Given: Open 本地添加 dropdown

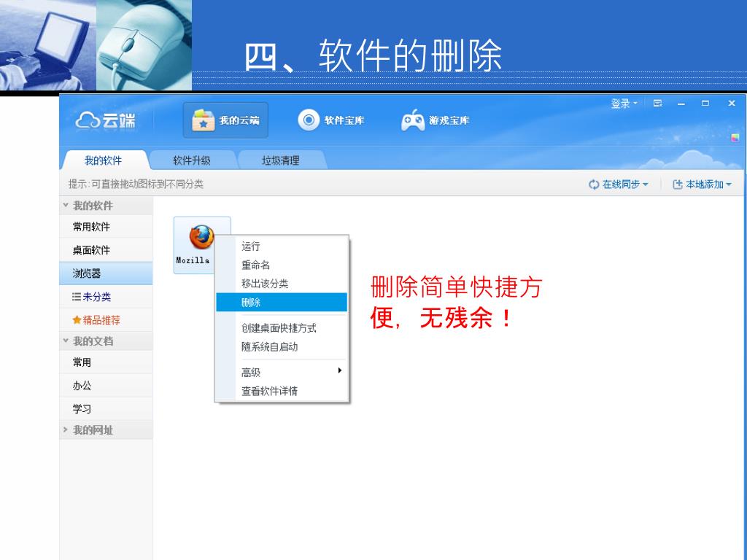Looking at the screenshot, I should [702, 184].
